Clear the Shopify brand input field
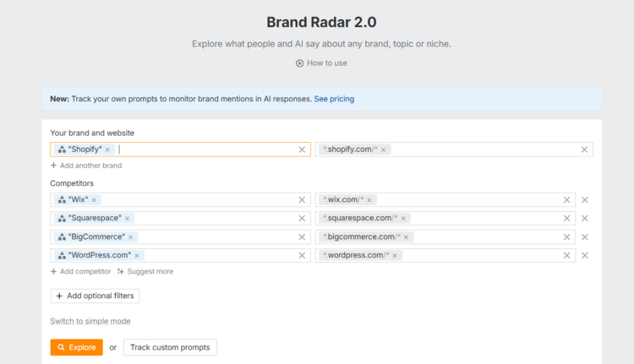 tap(302, 149)
